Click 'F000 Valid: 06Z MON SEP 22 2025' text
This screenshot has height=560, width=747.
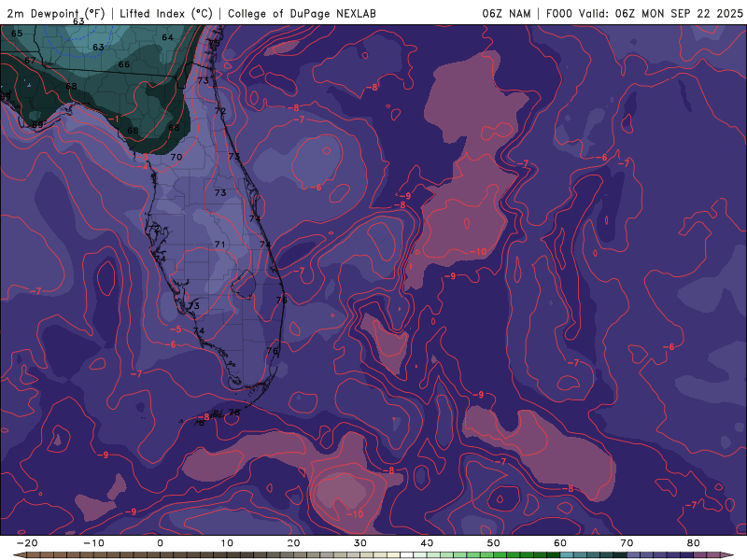point(644,13)
